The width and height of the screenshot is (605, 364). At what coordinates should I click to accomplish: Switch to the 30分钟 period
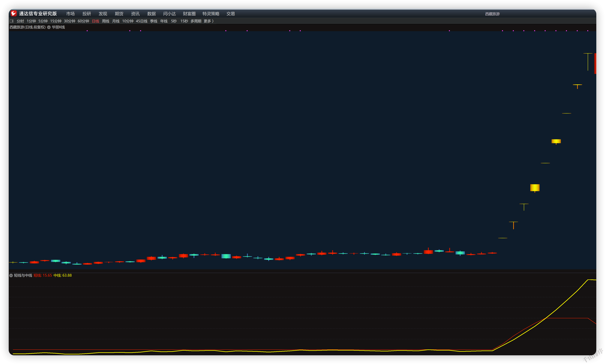point(69,21)
